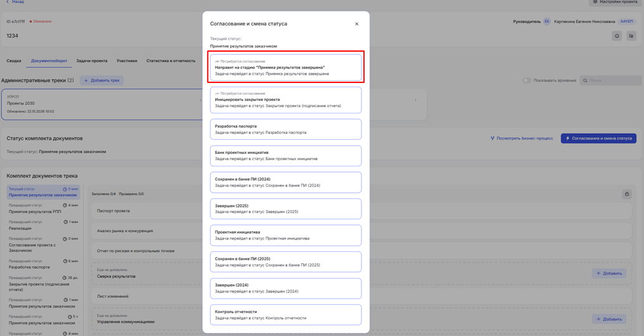
Task: Click the project title 1234
Action: coord(12,36)
